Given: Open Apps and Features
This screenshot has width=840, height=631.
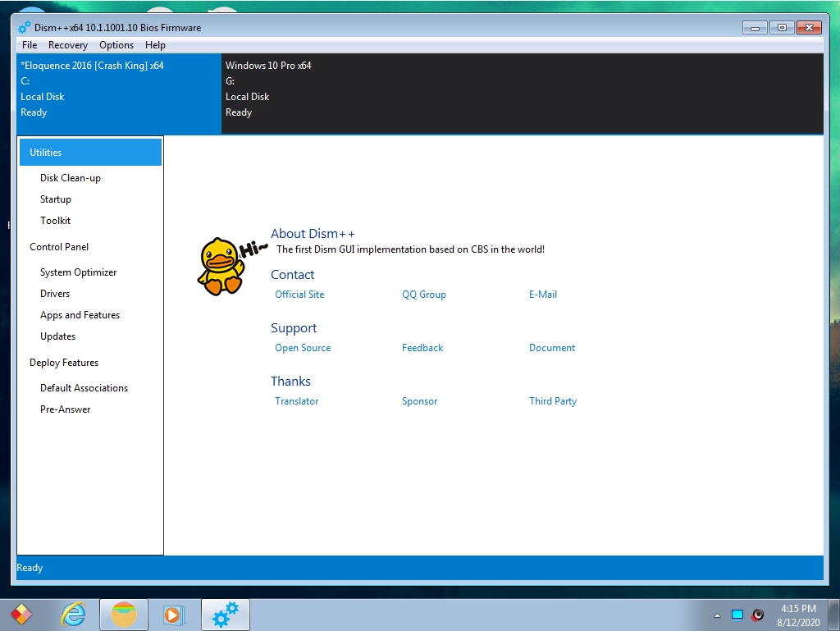Looking at the screenshot, I should (x=80, y=315).
